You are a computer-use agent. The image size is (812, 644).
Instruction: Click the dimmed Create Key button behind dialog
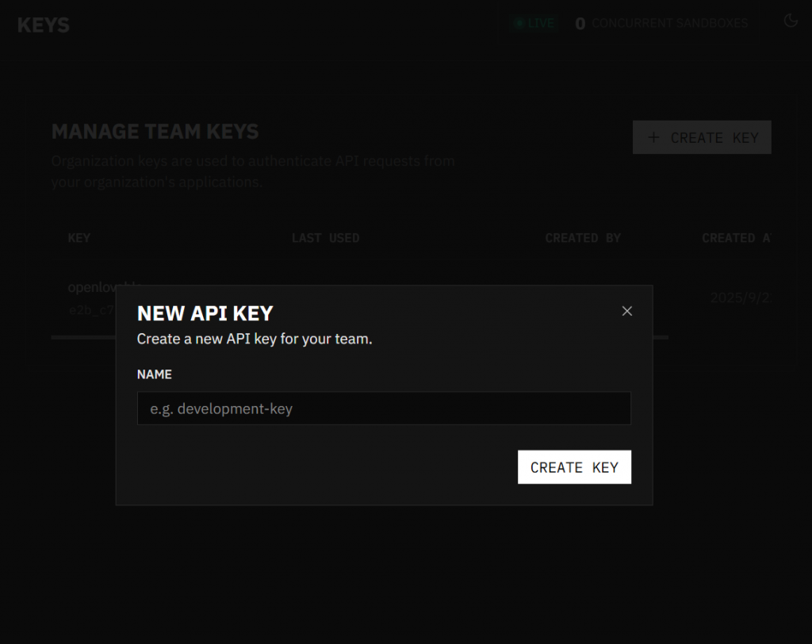[x=702, y=137]
